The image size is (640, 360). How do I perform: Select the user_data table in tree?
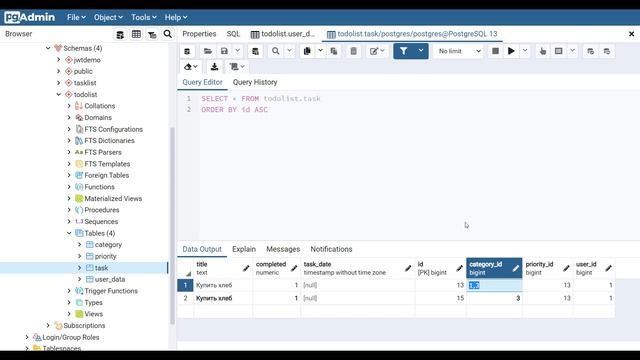click(110, 279)
